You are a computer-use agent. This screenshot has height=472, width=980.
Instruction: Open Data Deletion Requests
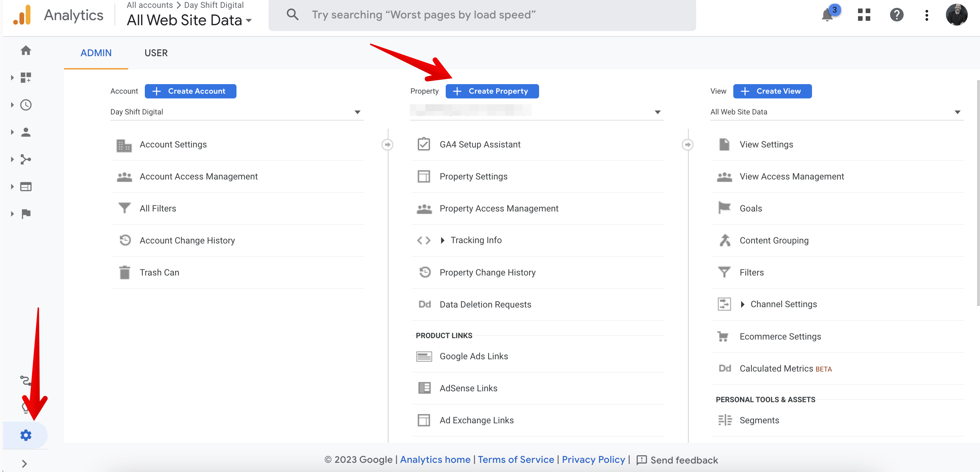click(485, 305)
